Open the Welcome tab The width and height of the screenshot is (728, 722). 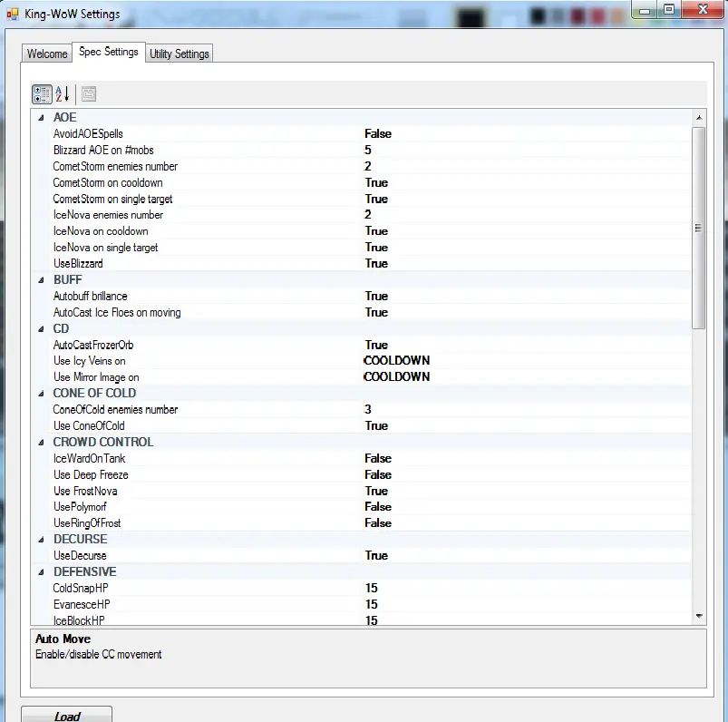coord(47,54)
